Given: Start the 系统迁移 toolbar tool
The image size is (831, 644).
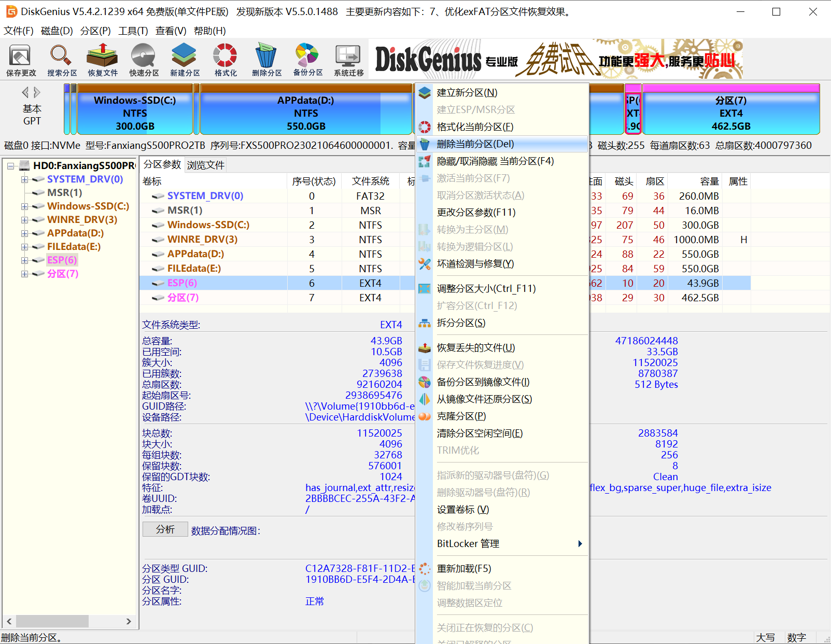Looking at the screenshot, I should coord(348,60).
